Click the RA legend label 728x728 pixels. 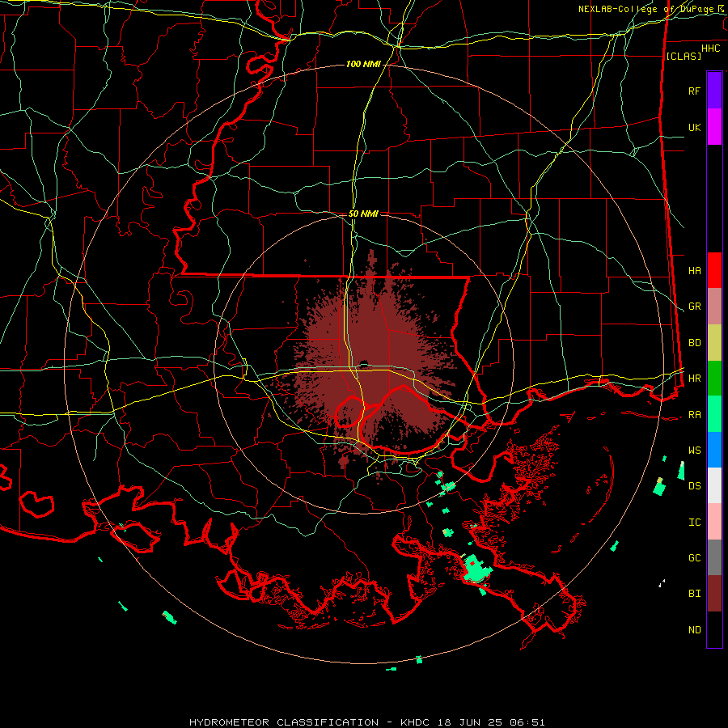[x=694, y=414]
